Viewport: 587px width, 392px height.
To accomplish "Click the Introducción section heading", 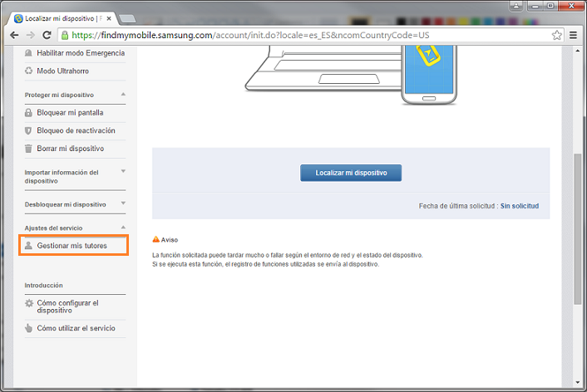I will (44, 286).
